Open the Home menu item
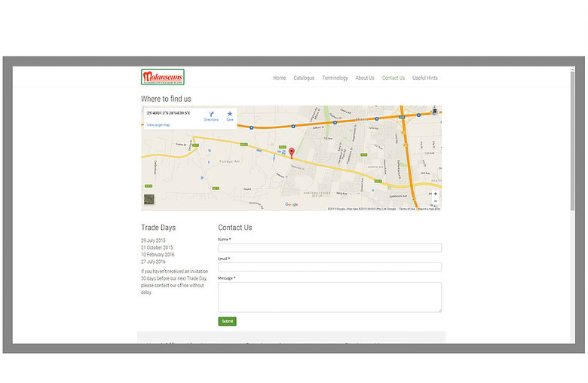This screenshot has height=383, width=588. click(x=280, y=78)
